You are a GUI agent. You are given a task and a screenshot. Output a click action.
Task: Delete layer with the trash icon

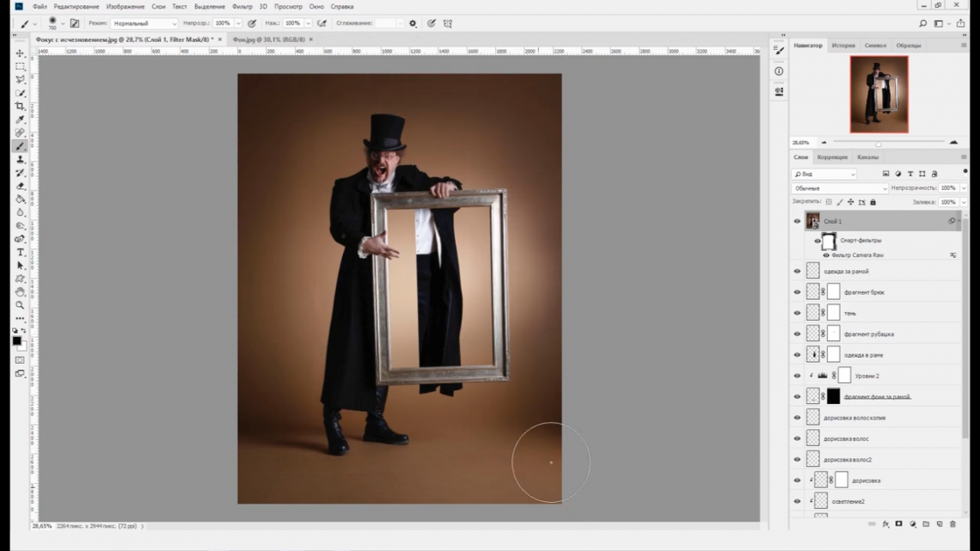[952, 524]
